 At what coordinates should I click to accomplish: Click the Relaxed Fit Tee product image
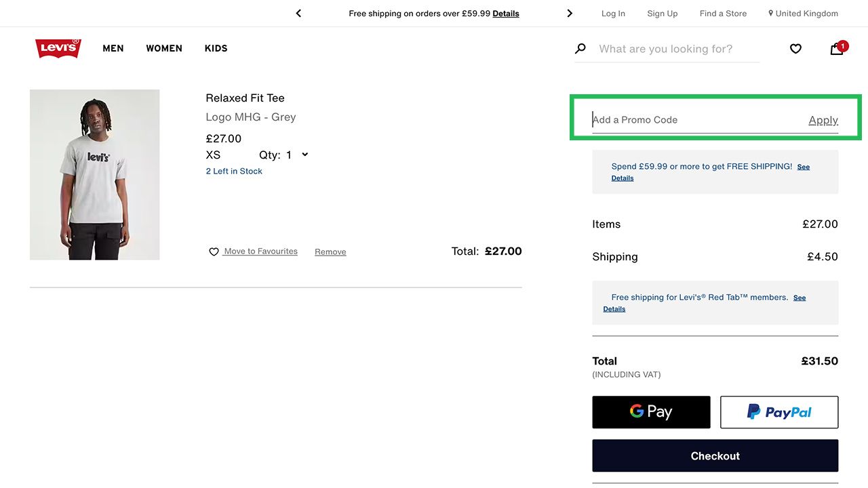click(x=94, y=174)
